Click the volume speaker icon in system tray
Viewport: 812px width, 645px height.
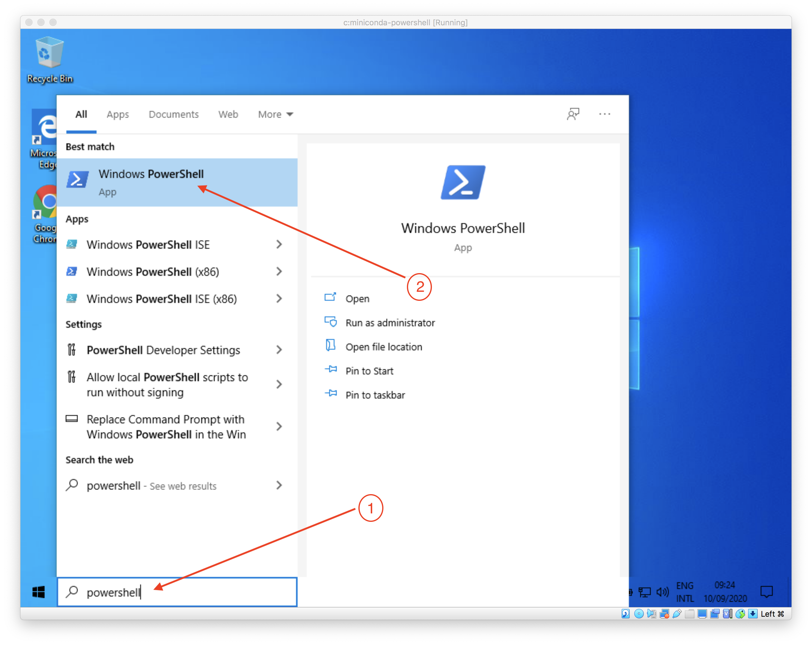pos(663,592)
